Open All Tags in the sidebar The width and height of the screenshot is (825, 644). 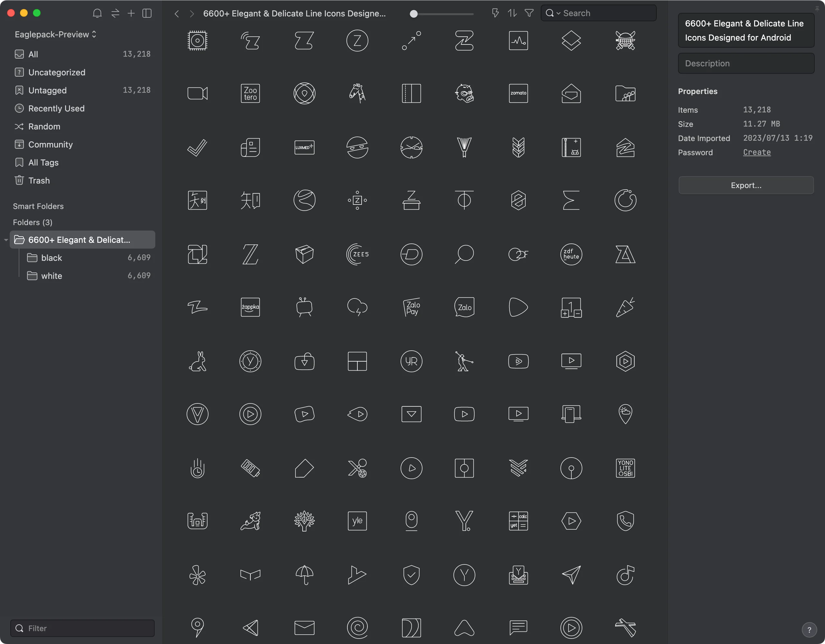click(x=44, y=163)
